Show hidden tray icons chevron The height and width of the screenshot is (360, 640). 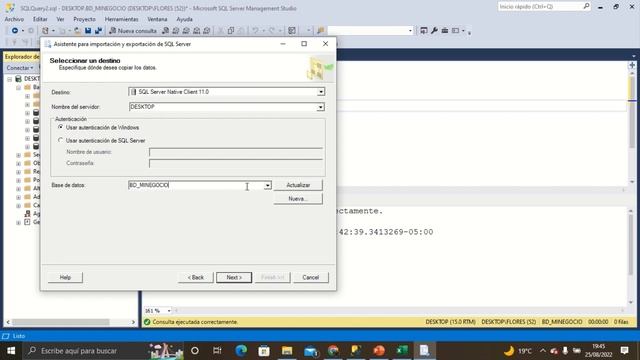coord(542,351)
